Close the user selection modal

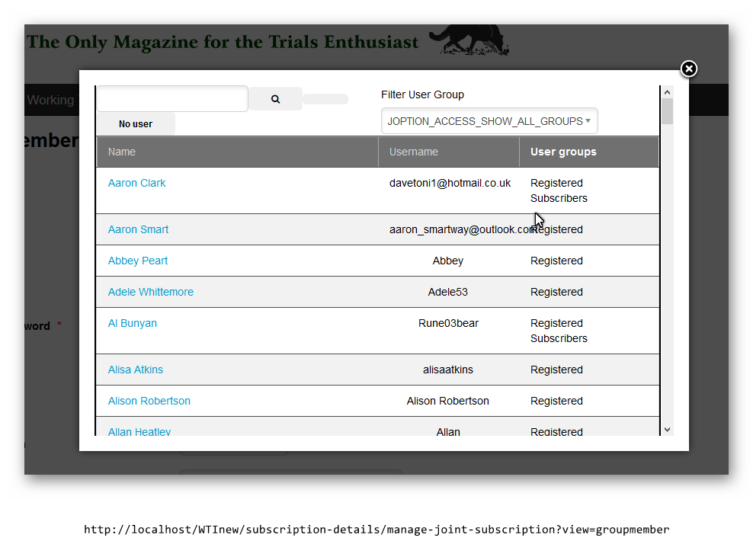click(689, 69)
